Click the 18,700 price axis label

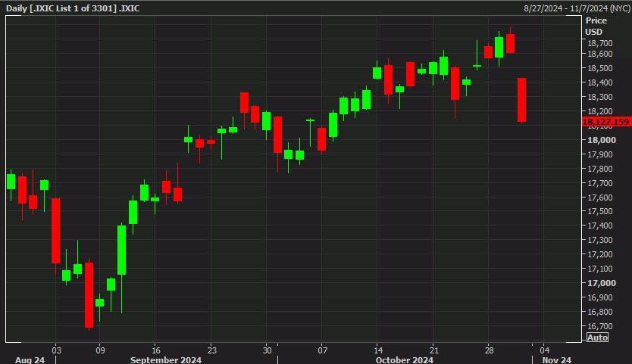pyautogui.click(x=599, y=43)
